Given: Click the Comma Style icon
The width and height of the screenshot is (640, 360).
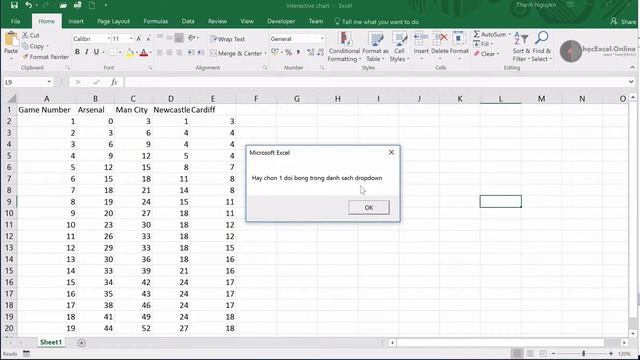Looking at the screenshot, I should coord(298,53).
